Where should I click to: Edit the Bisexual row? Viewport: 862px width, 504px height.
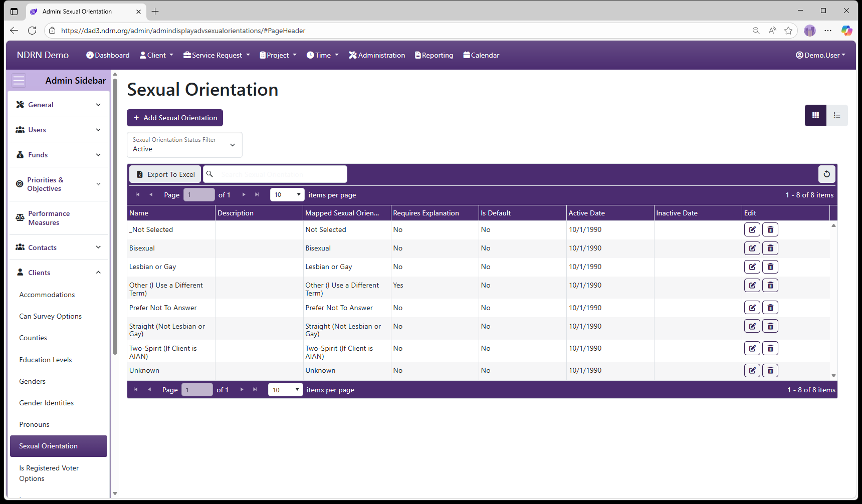pos(752,248)
